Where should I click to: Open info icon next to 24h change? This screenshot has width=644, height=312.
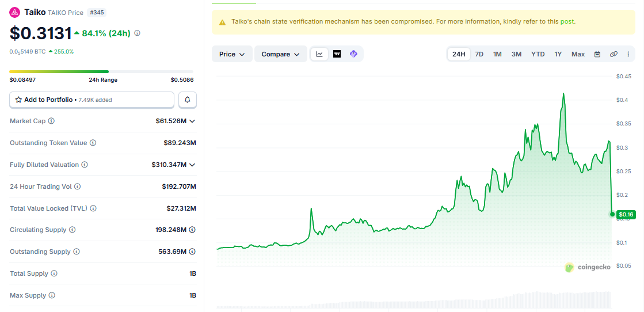click(x=137, y=33)
